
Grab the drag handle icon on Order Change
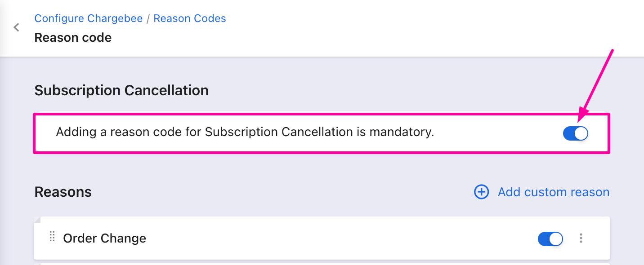52,237
